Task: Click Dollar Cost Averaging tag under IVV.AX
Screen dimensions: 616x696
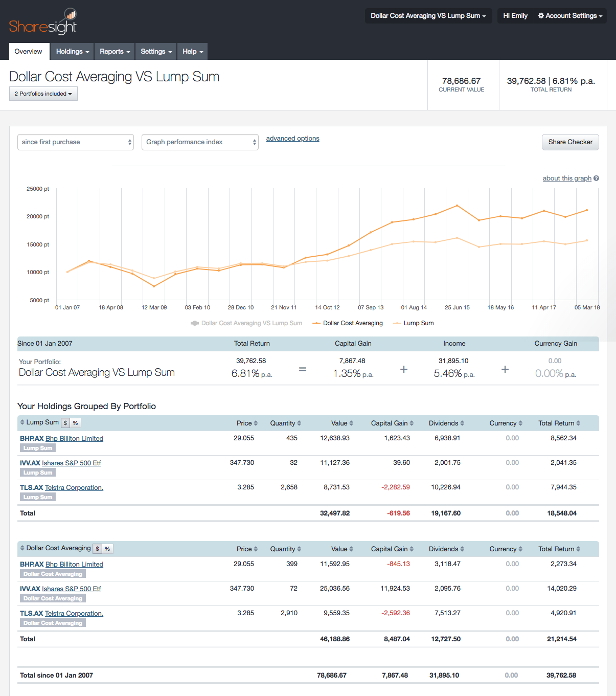Action: pos(53,598)
